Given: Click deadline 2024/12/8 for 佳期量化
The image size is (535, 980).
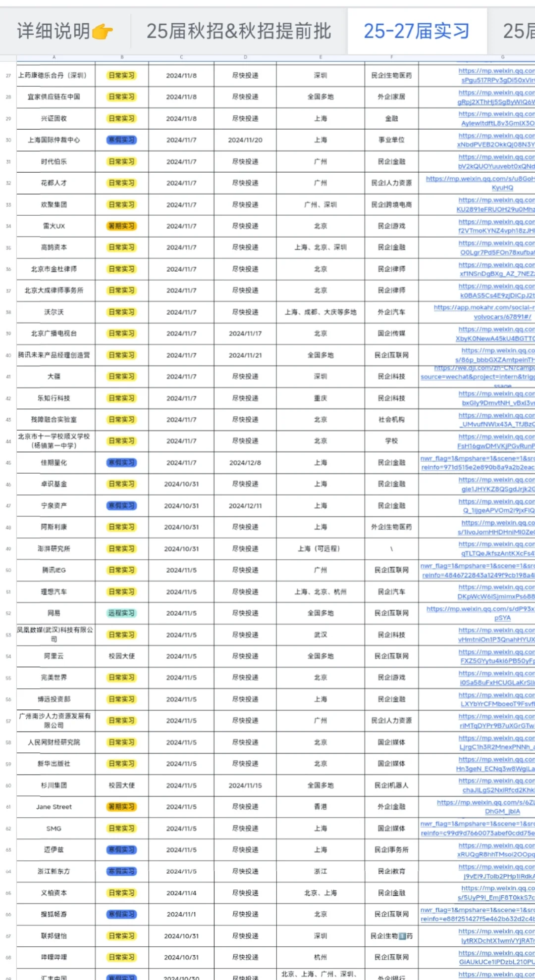Looking at the screenshot, I should 245,463.
